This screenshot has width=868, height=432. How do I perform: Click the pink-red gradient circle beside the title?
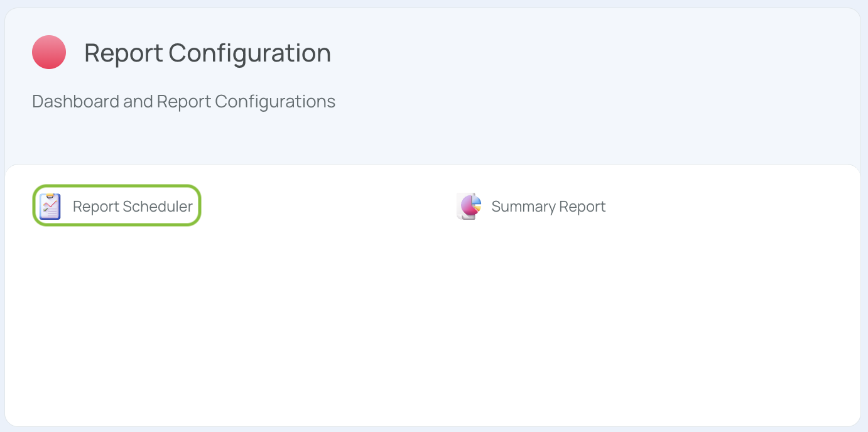49,52
